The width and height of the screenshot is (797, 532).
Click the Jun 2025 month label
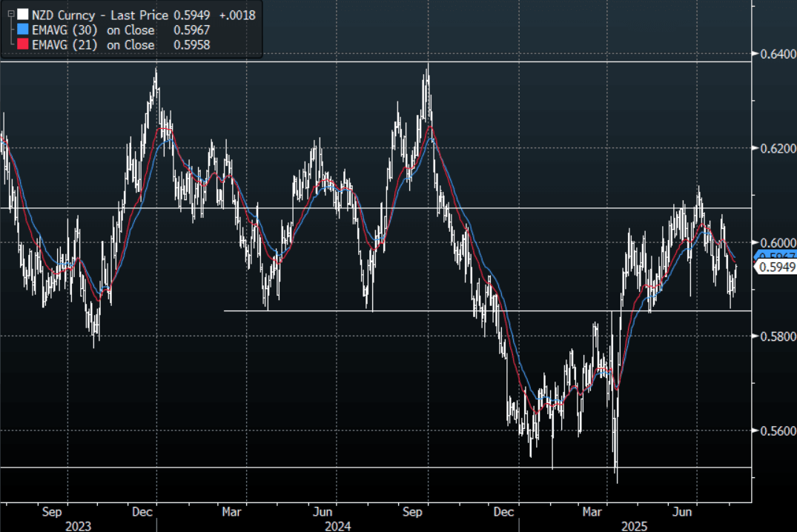684,511
